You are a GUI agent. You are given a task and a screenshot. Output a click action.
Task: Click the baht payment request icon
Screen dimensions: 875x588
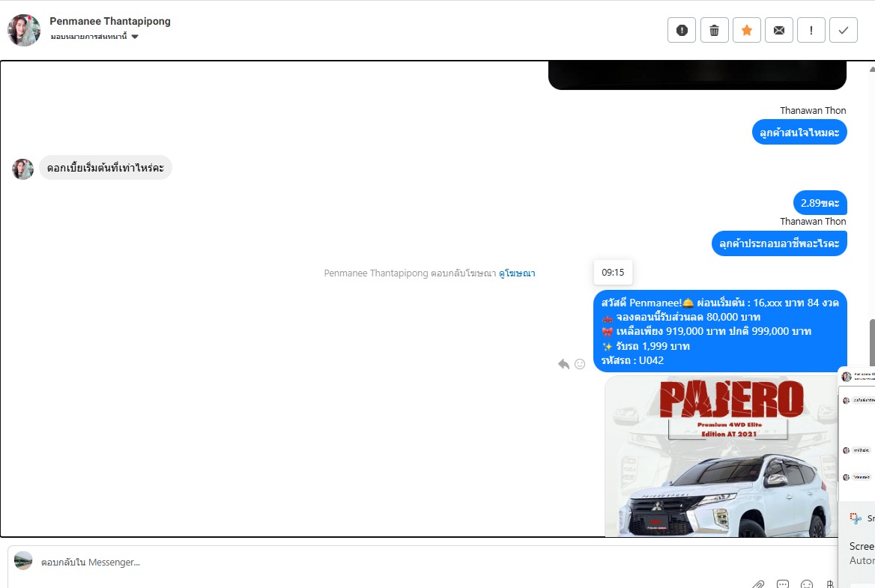tap(830, 584)
